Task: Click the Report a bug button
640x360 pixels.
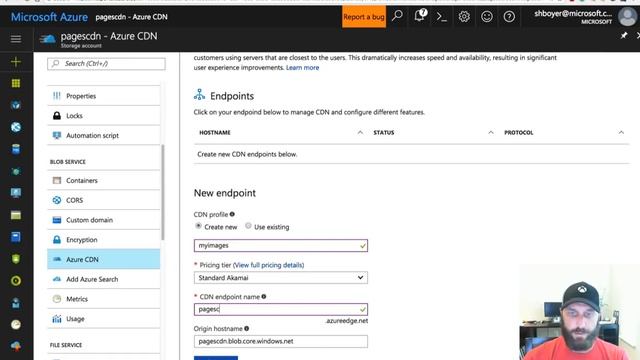Action: coord(364,17)
